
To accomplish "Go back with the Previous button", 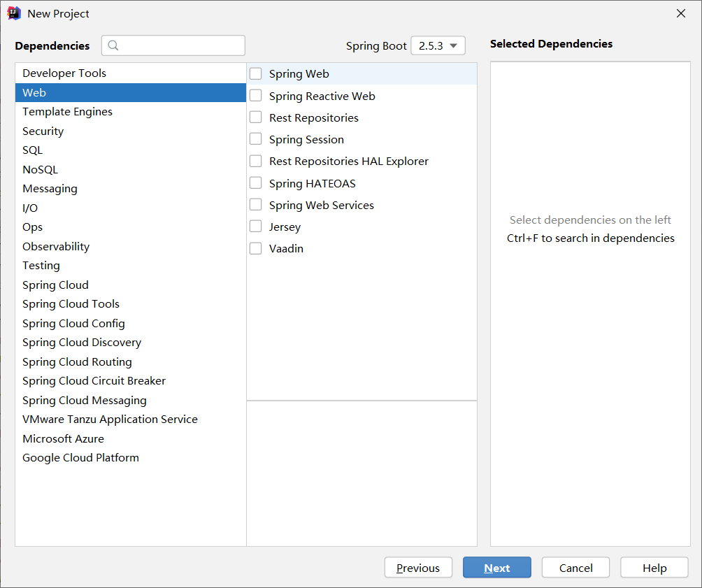I will tap(418, 568).
